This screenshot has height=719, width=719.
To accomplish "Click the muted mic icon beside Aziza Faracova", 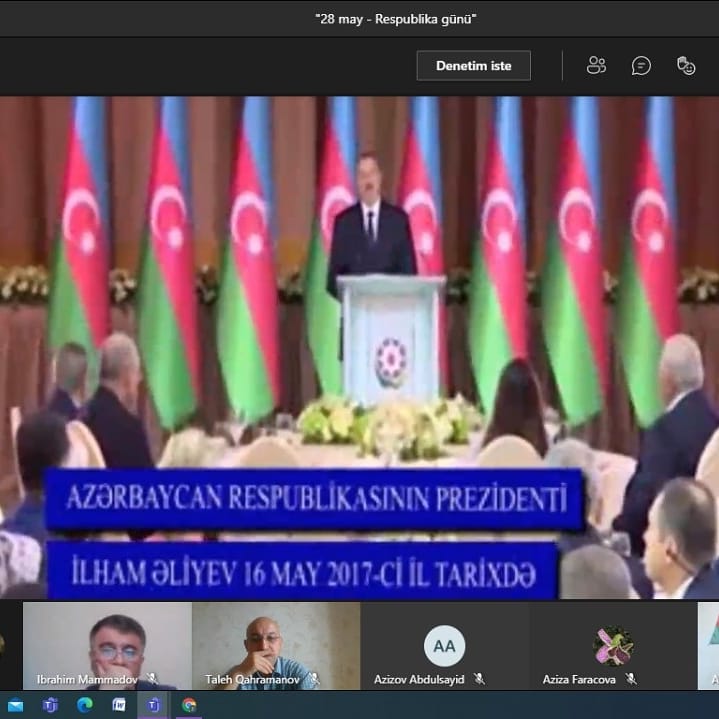I will [631, 678].
